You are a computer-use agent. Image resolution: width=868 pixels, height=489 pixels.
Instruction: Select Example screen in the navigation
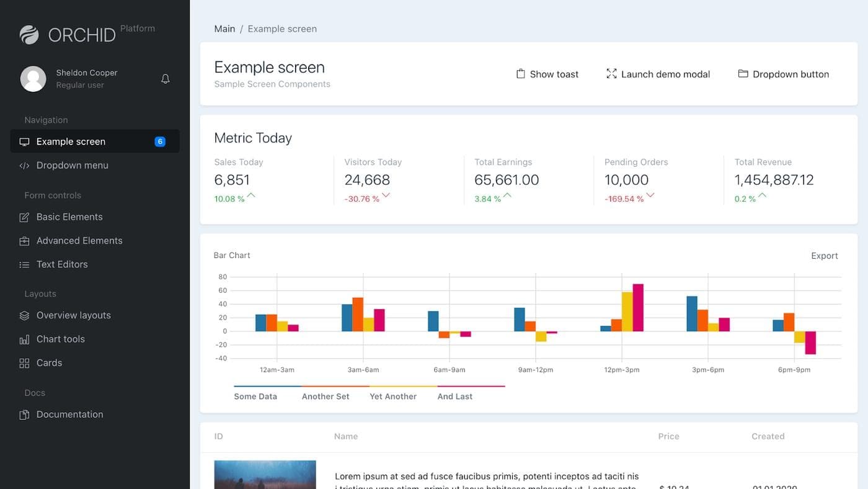click(71, 141)
